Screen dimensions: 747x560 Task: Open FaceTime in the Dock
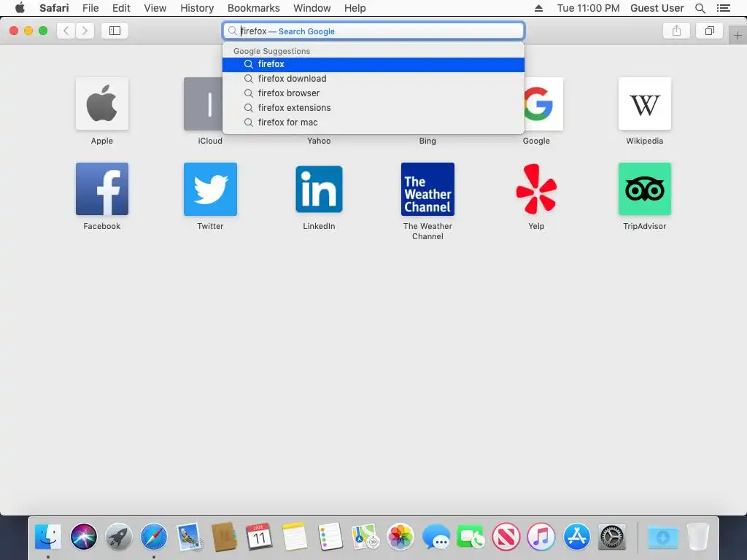click(x=471, y=536)
